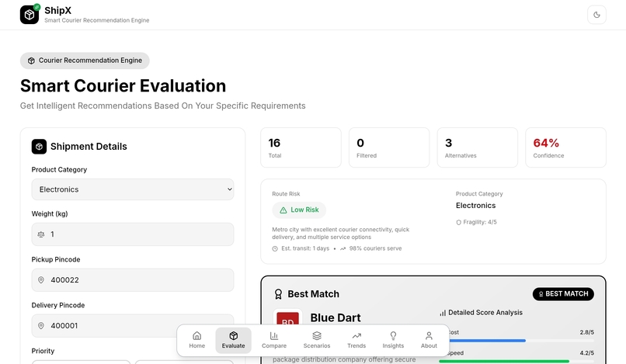Click the Courier Recommendation Engine pill
This screenshot has height=364, width=626.
point(85,61)
